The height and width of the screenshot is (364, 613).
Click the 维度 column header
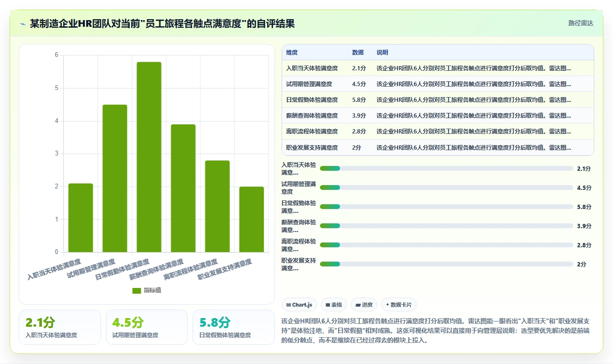(x=292, y=53)
